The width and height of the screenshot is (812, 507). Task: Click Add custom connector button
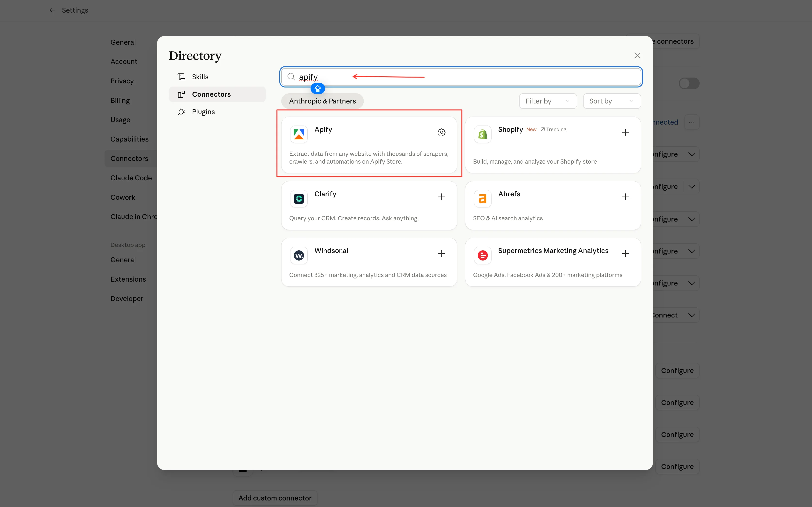pos(275,498)
